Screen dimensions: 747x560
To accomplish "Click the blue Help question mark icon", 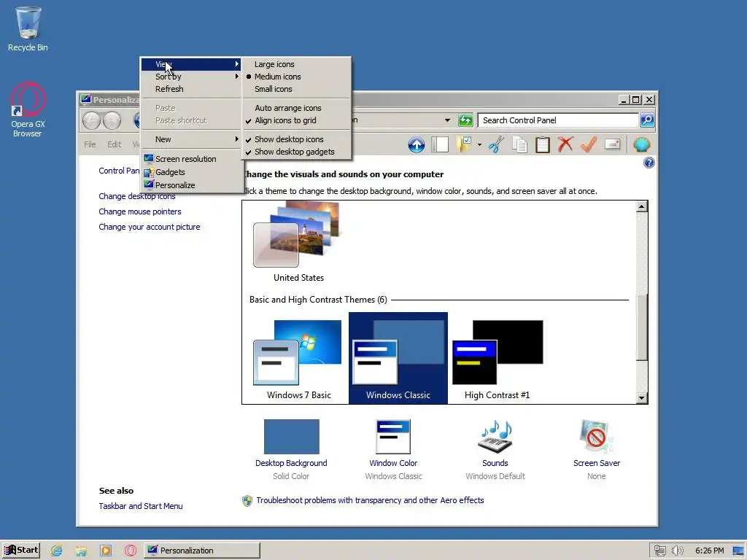I will point(649,163).
